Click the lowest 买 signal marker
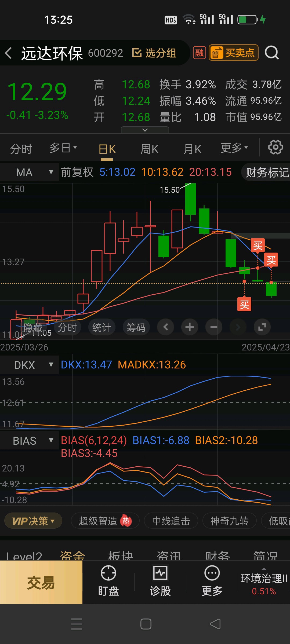Screen dimensions: 290x644 244,304
